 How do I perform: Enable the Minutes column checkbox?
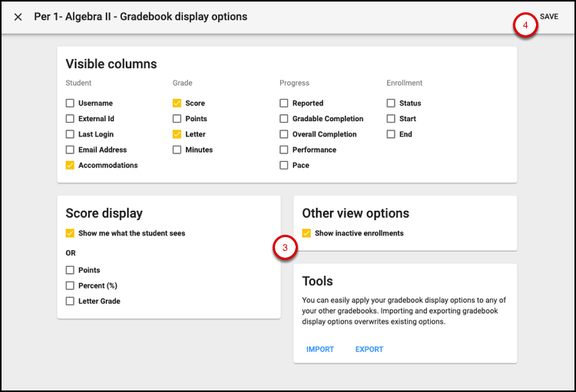click(177, 150)
